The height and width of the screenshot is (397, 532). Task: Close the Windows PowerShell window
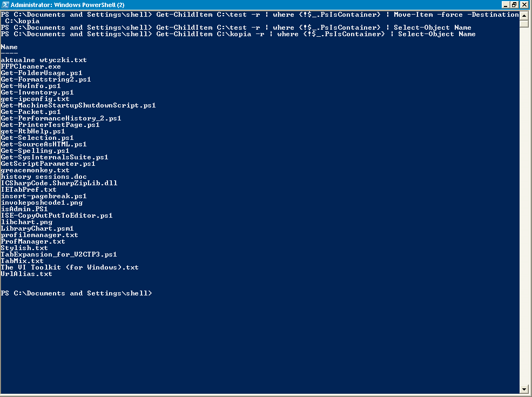tap(524, 5)
